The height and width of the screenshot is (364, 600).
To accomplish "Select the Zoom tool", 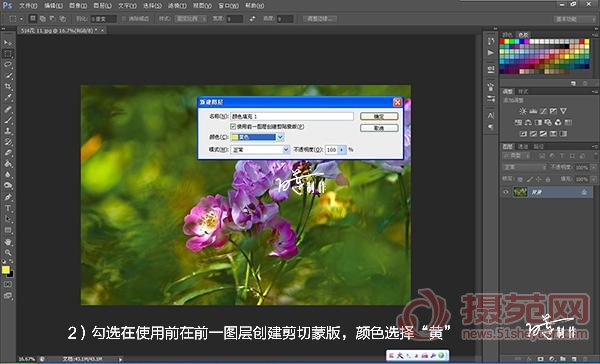I will coord(8,253).
